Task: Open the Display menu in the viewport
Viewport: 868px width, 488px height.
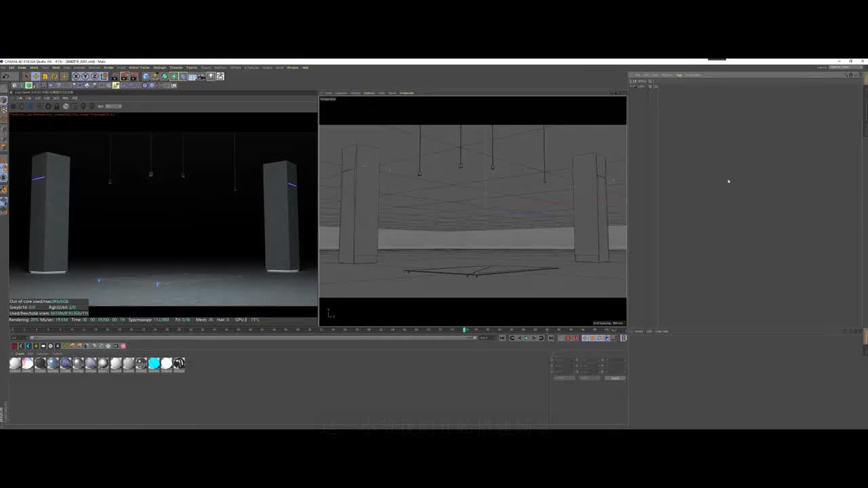Action: tap(355, 93)
